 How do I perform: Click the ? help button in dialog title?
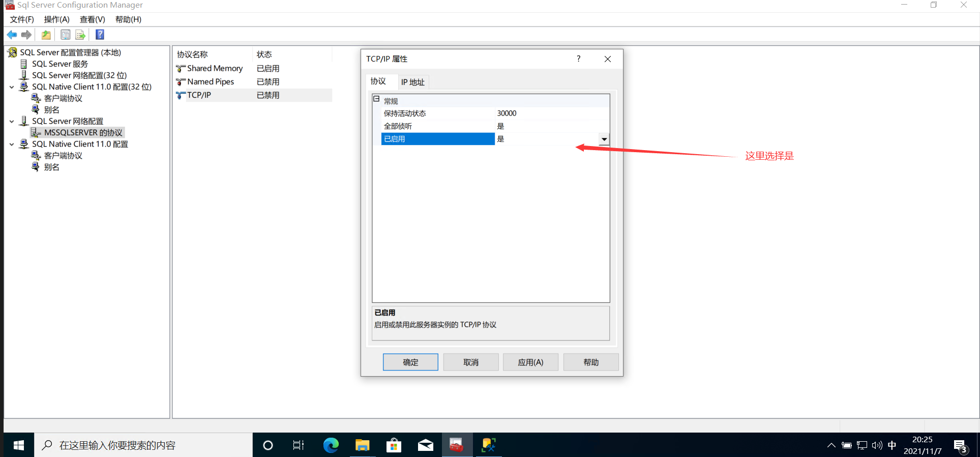(x=578, y=59)
